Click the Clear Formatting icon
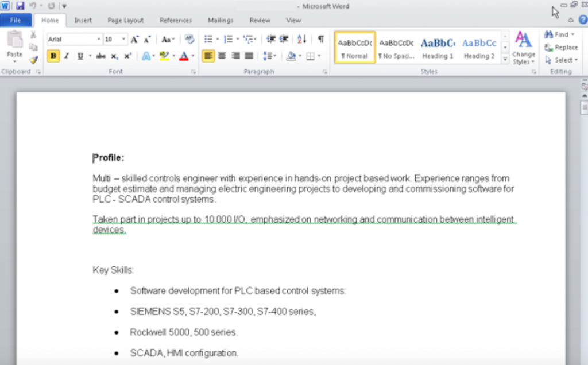 pyautogui.click(x=189, y=40)
